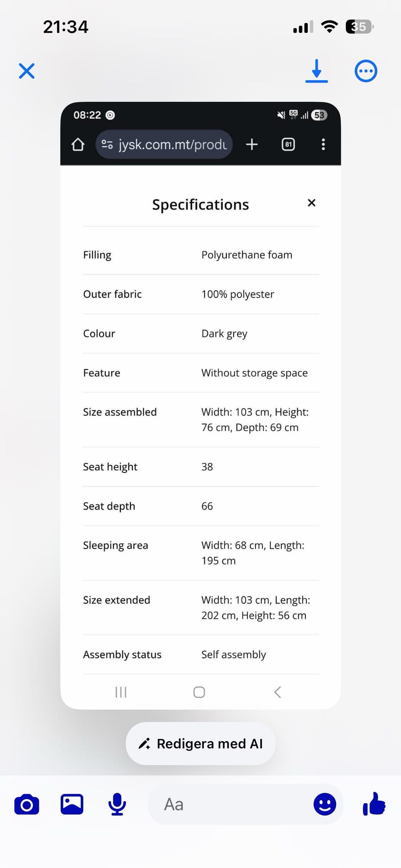Tap the Android back chevron
The image size is (401, 868).
click(x=277, y=692)
